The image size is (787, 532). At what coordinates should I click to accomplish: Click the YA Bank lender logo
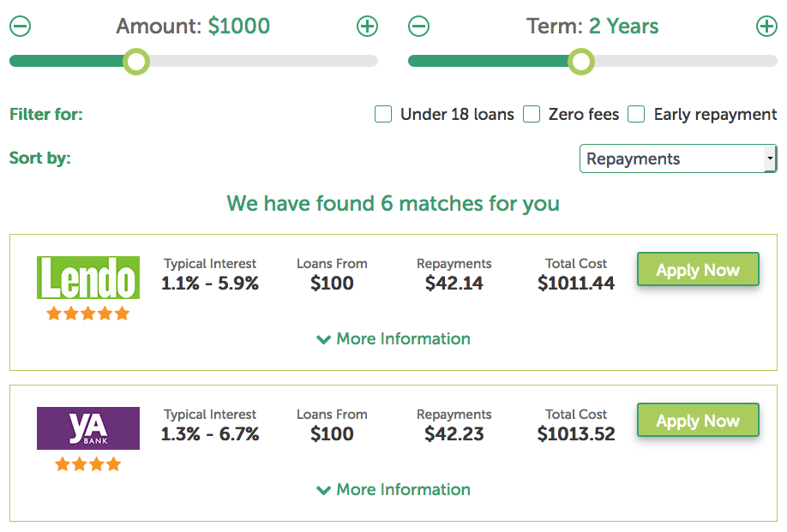click(x=87, y=427)
